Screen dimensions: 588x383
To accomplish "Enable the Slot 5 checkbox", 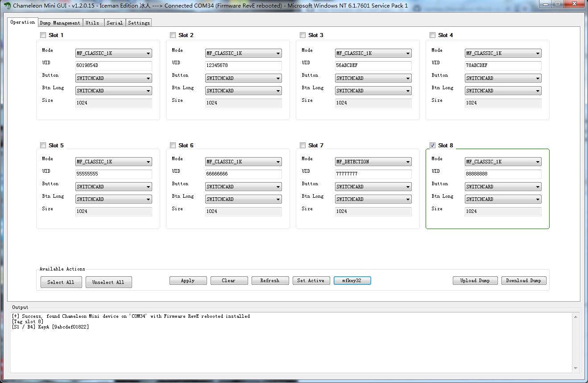I will point(43,145).
